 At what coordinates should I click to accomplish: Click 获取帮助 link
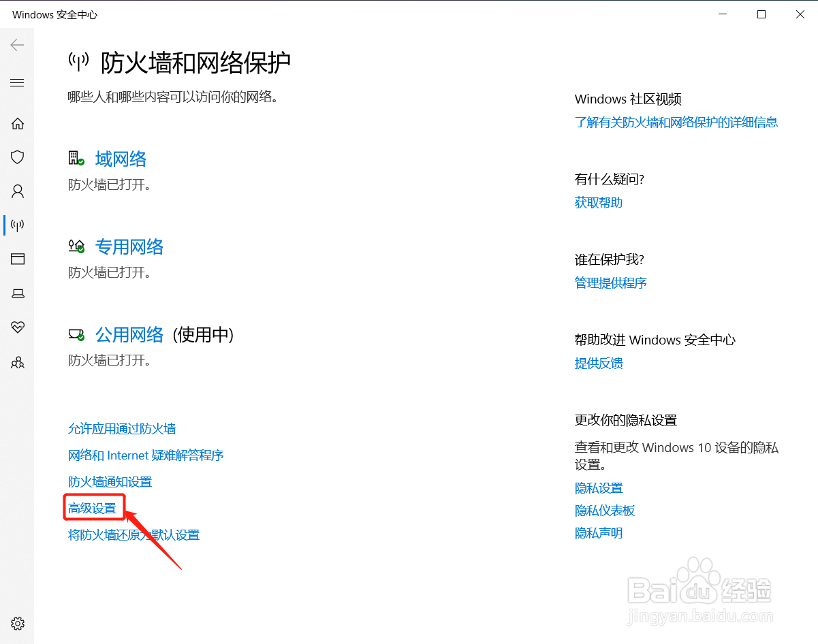coord(599,203)
